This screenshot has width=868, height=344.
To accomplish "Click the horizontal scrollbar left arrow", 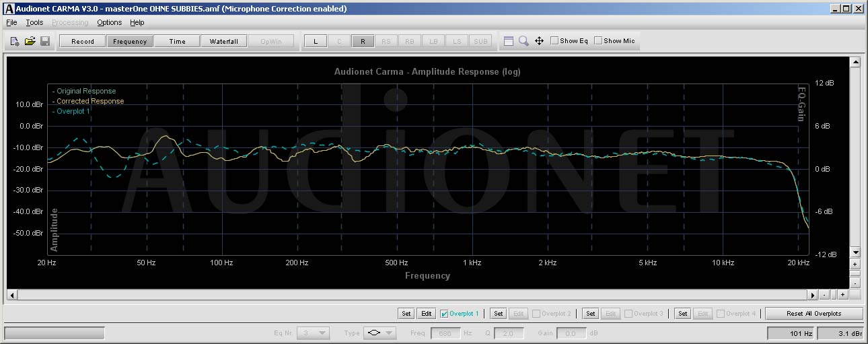I will (11, 295).
